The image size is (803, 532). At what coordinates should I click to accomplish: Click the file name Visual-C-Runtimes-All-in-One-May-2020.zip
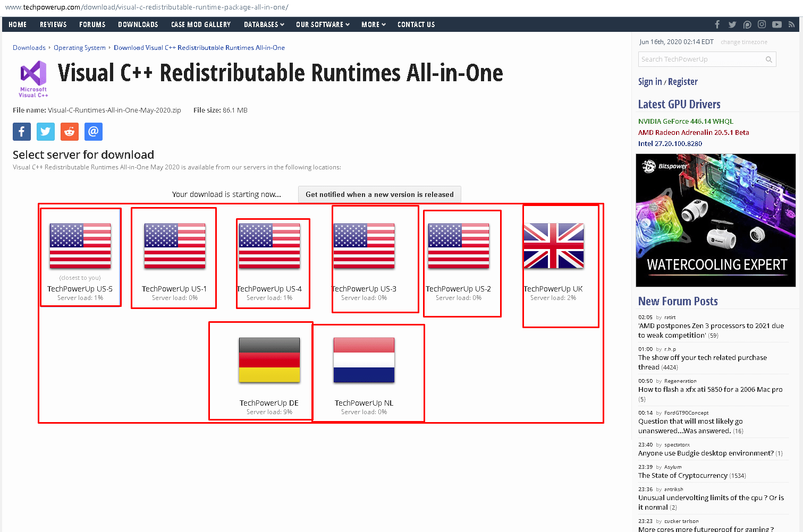coord(114,110)
